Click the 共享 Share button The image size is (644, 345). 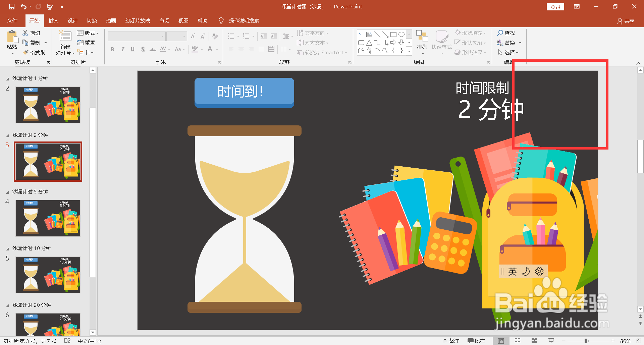click(626, 21)
